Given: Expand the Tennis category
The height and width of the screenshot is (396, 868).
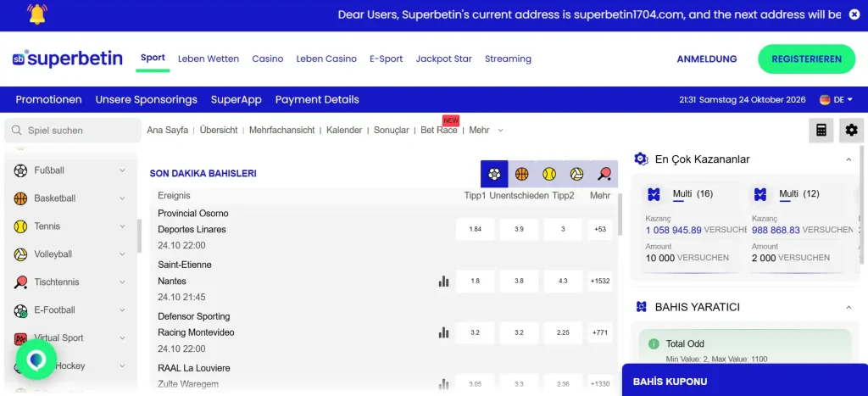Looking at the screenshot, I should [122, 226].
